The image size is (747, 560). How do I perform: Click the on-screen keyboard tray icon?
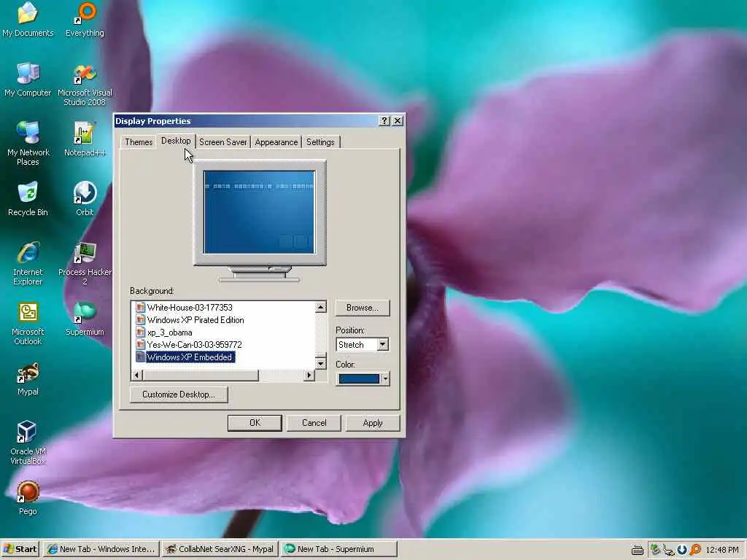tap(637, 550)
